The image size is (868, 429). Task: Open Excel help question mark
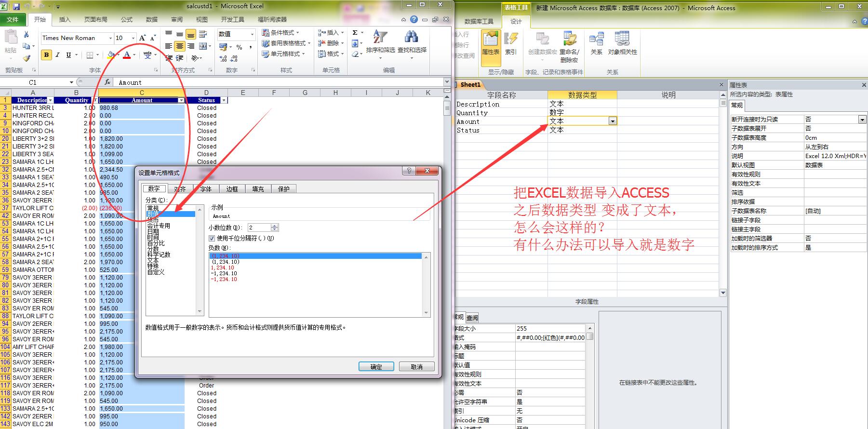[x=414, y=20]
